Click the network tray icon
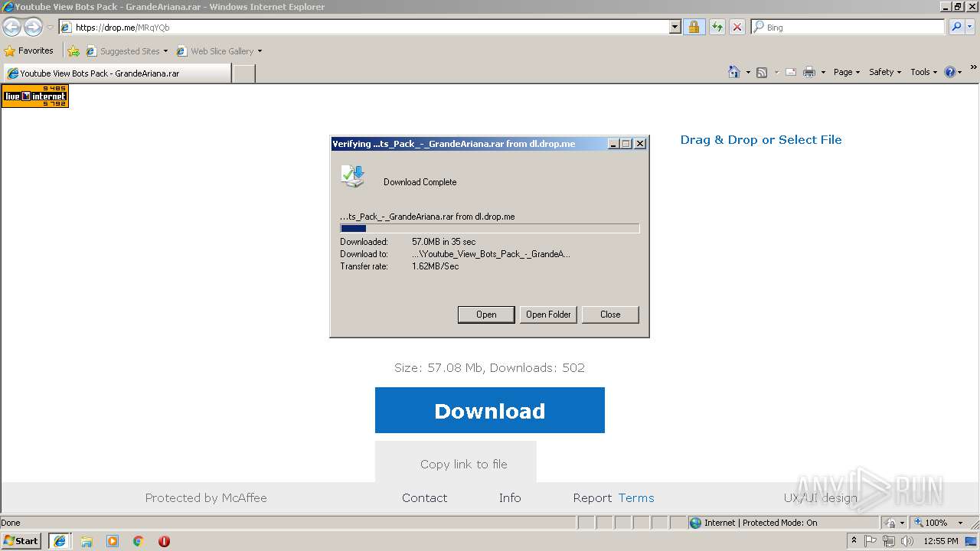Screen dimensions: 980x551 pyautogui.click(x=889, y=541)
